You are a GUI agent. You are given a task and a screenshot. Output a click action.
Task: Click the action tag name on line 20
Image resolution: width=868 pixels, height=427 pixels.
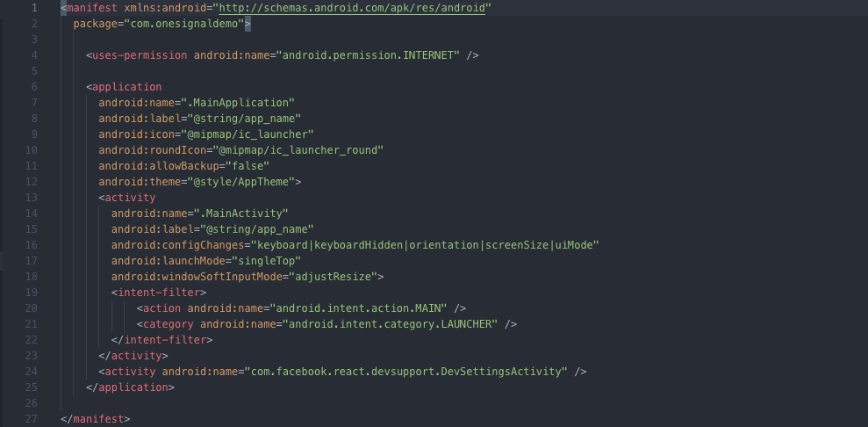pyautogui.click(x=162, y=308)
